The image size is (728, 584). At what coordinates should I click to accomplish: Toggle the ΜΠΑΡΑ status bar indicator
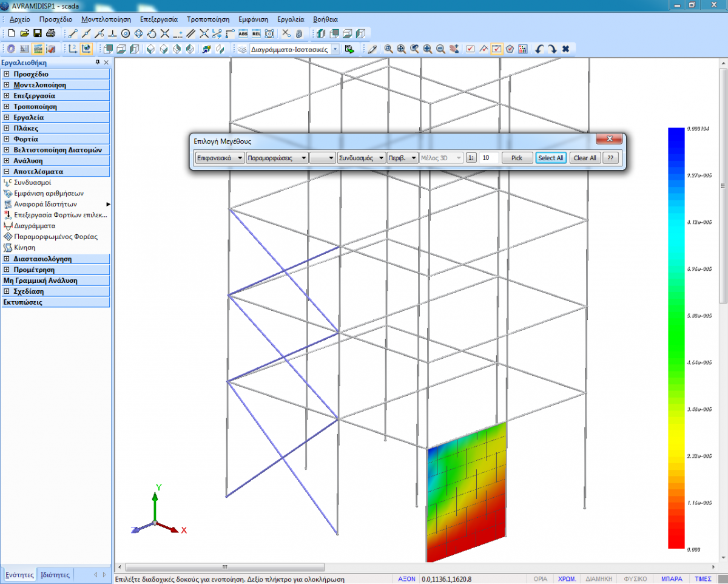671,579
